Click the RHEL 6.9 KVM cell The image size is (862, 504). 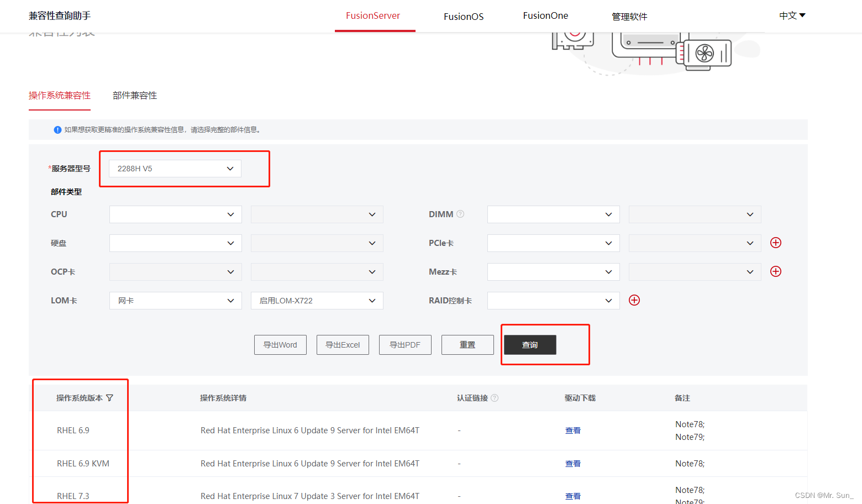83,464
